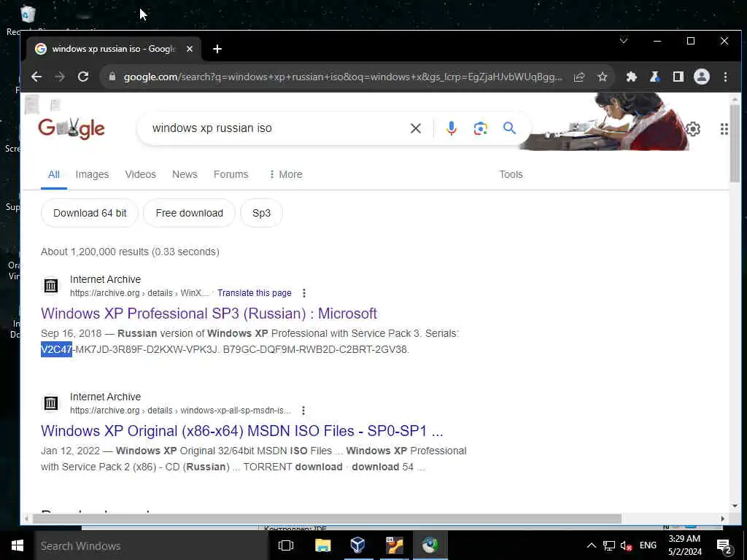This screenshot has width=747, height=560.
Task: Open the taskbar clock 3:29 AM
Action: [684, 545]
